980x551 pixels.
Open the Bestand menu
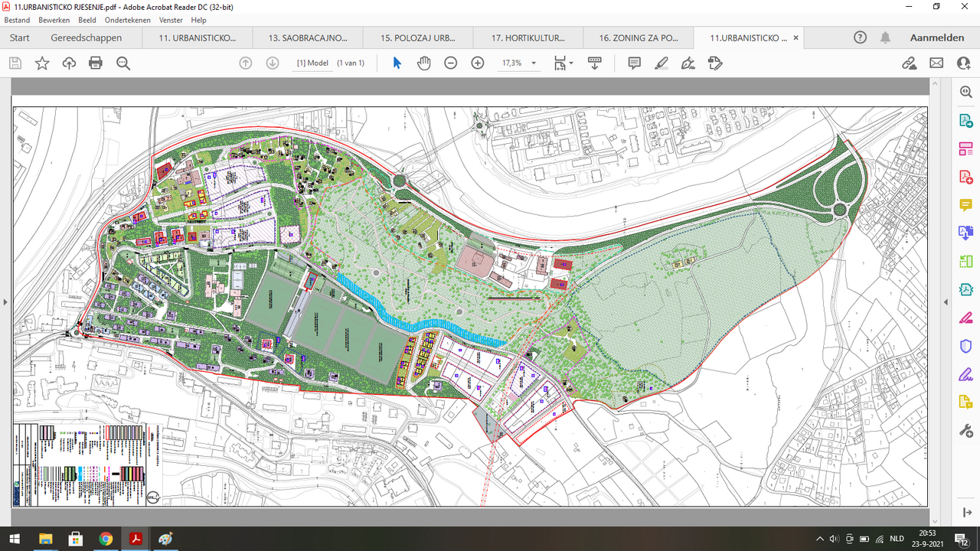pos(17,20)
